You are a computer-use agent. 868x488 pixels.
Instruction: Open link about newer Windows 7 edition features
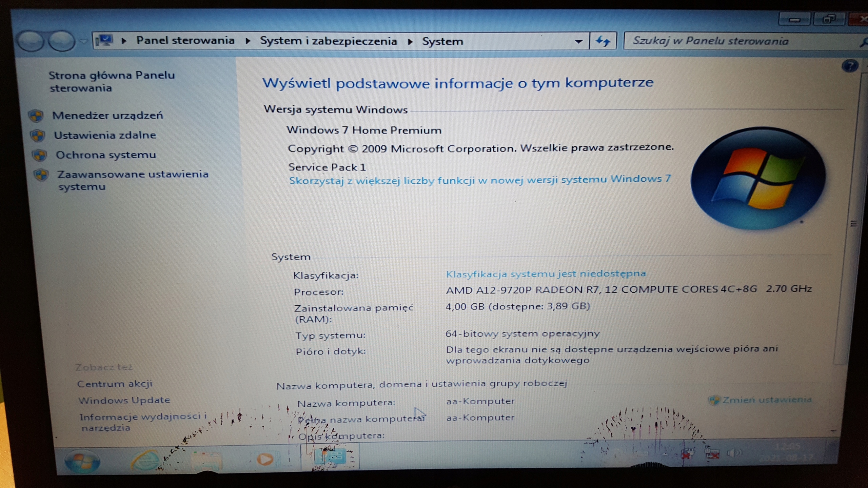(x=479, y=180)
